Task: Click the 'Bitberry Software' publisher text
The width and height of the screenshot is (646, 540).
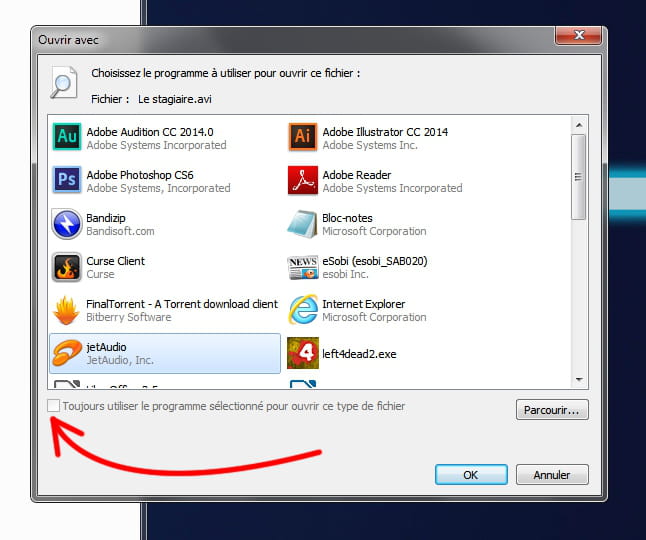Action: click(129, 317)
